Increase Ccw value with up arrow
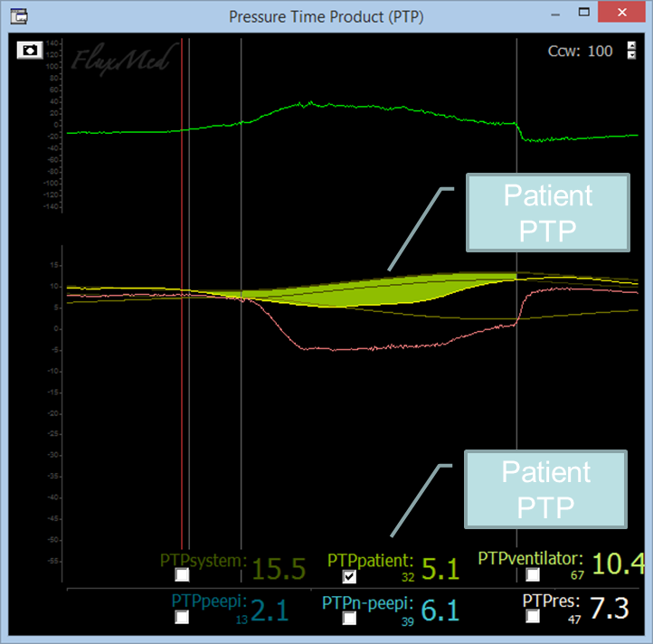This screenshot has height=644, width=653. click(x=631, y=45)
